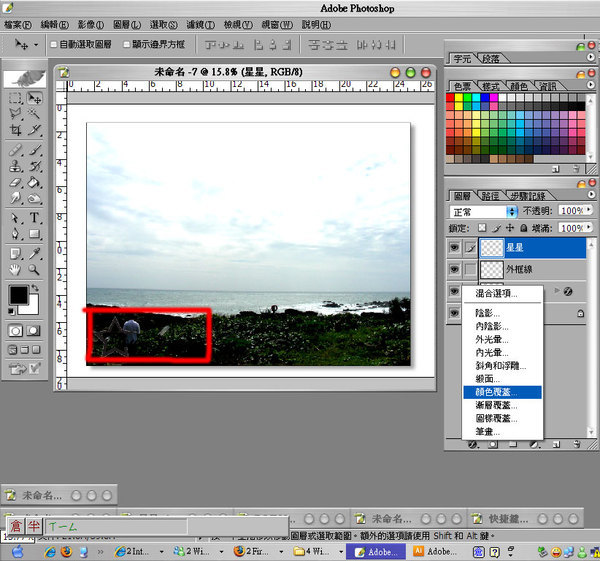The height and width of the screenshot is (561, 600).
Task: Choose 陰影 from the style menu
Action: click(x=502, y=313)
